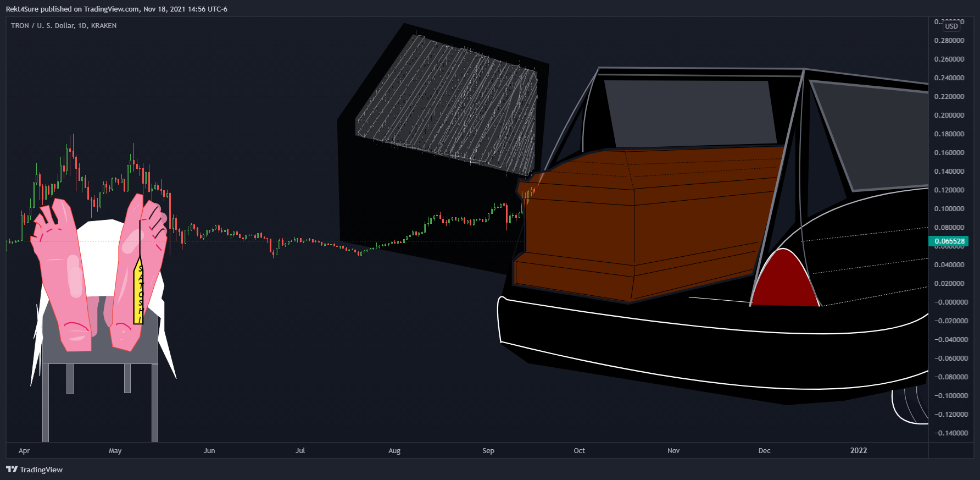Click the 0.280000 price axis label

pos(949,41)
